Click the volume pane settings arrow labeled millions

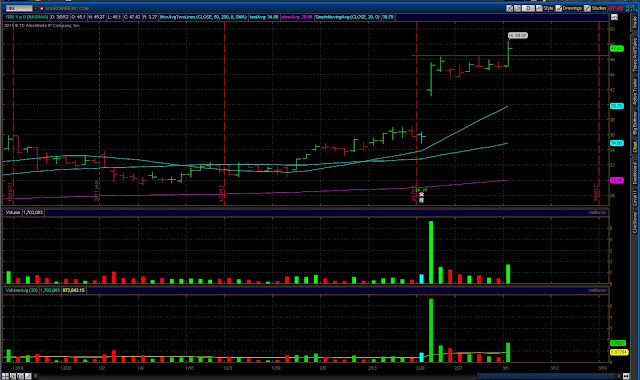coord(598,212)
